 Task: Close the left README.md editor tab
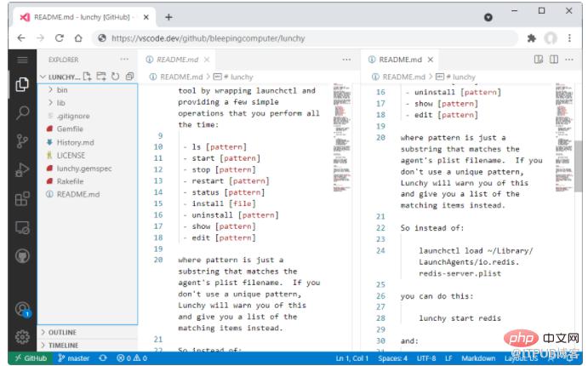207,60
